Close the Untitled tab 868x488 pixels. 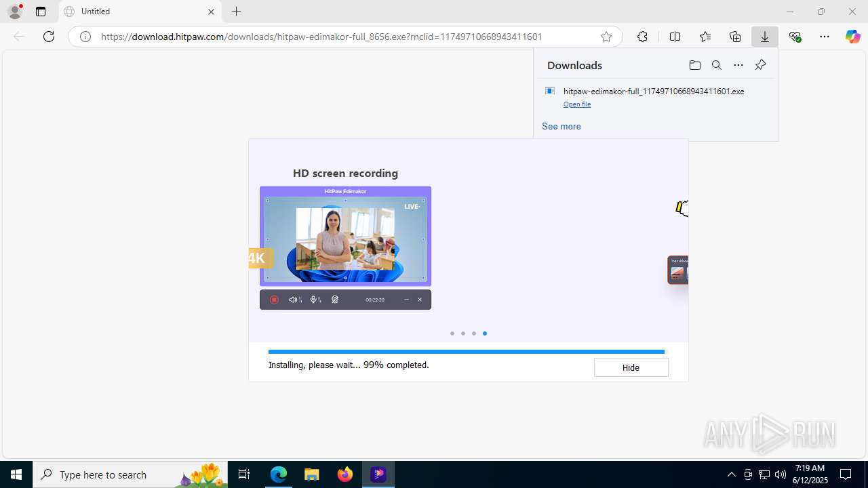coord(211,12)
